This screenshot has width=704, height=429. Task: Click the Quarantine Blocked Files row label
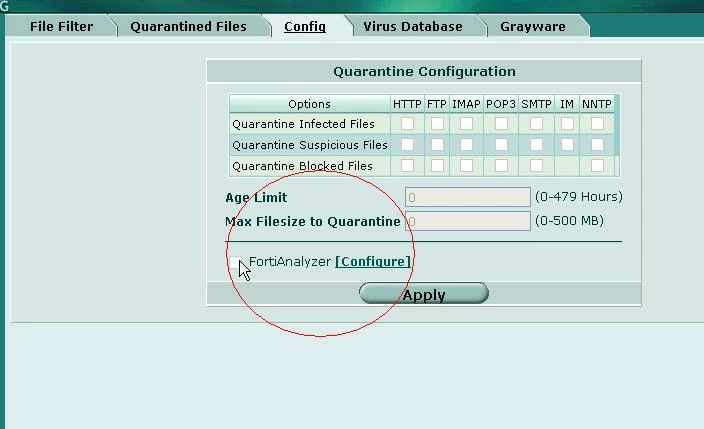[302, 166]
